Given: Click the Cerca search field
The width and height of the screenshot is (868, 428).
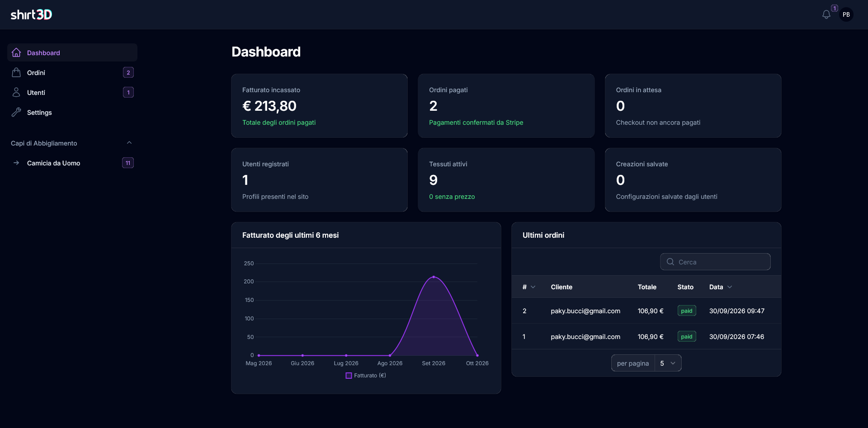Looking at the screenshot, I should [715, 262].
